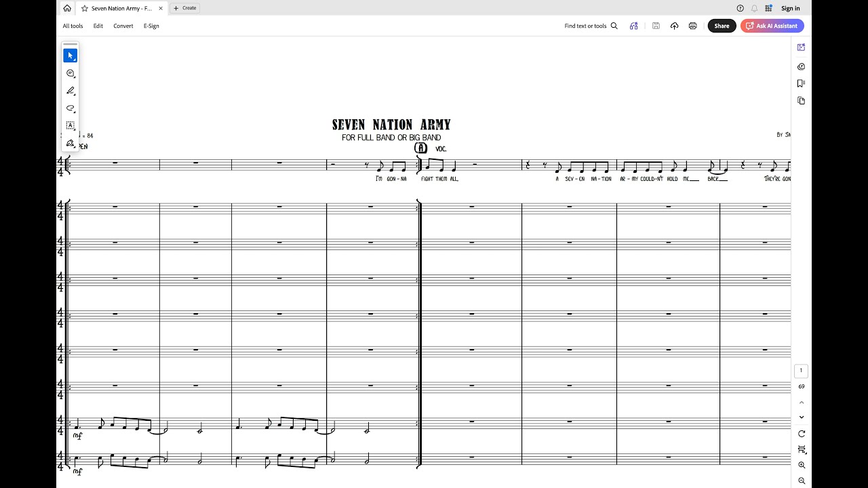Screen dimensions: 868x488
Task: Print the document
Action: click(692, 26)
